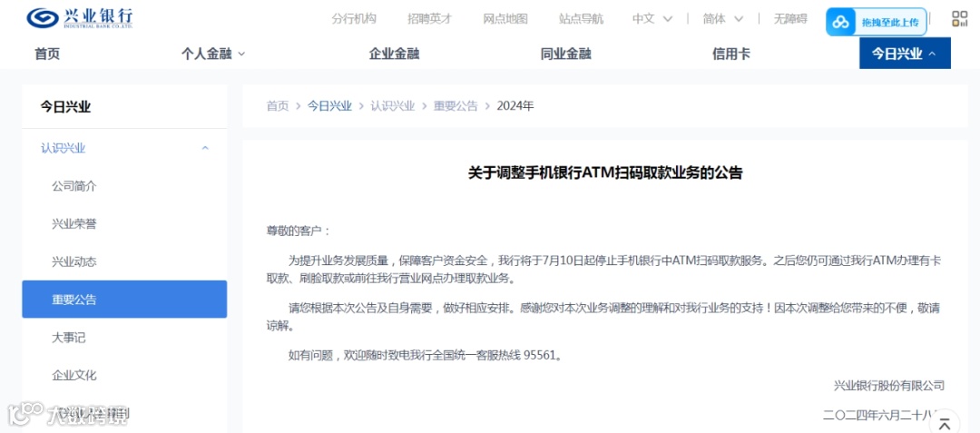
Task: Click the cloud upload icon
Action: point(841,22)
